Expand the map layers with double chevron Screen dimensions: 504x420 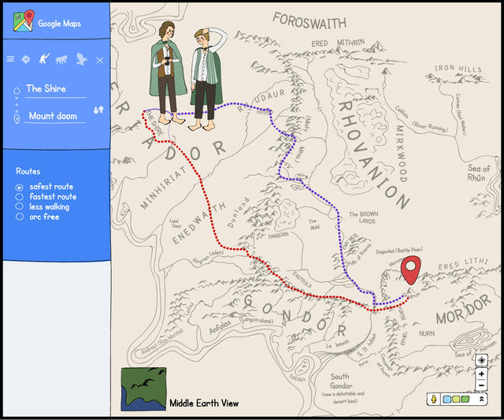pyautogui.click(x=482, y=400)
